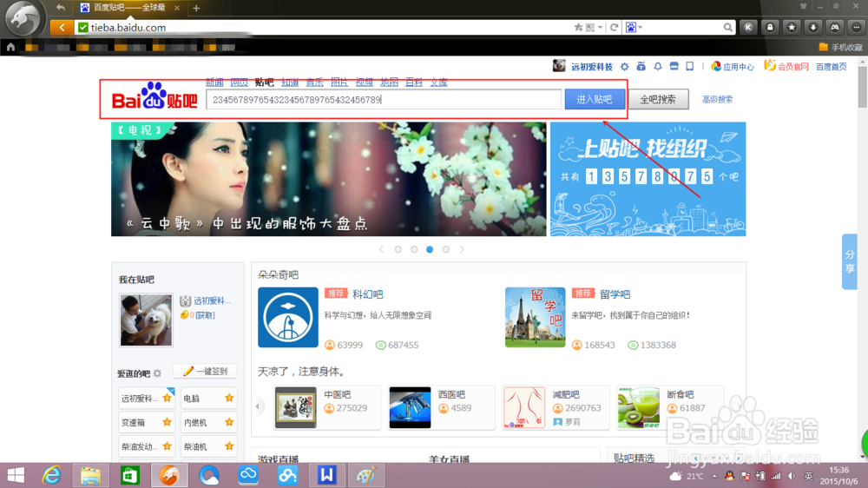Click the K toolbar button
This screenshot has height=488, width=868.
(x=748, y=27)
